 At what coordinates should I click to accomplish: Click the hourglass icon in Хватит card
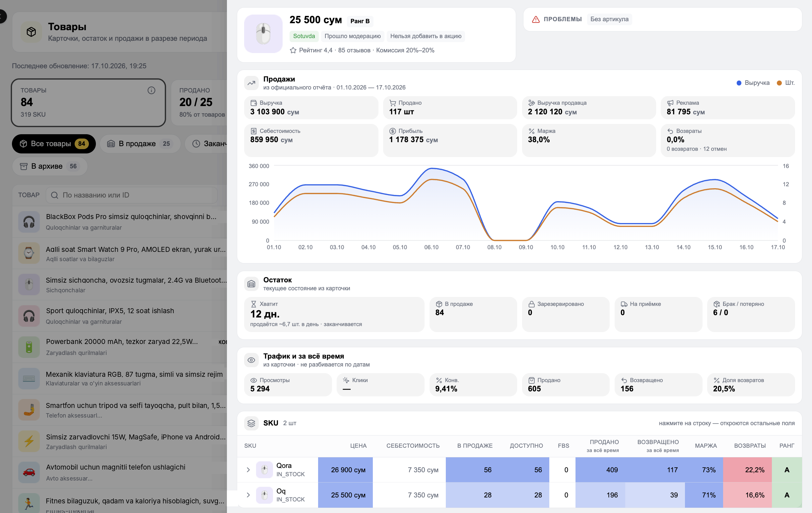[x=253, y=304]
